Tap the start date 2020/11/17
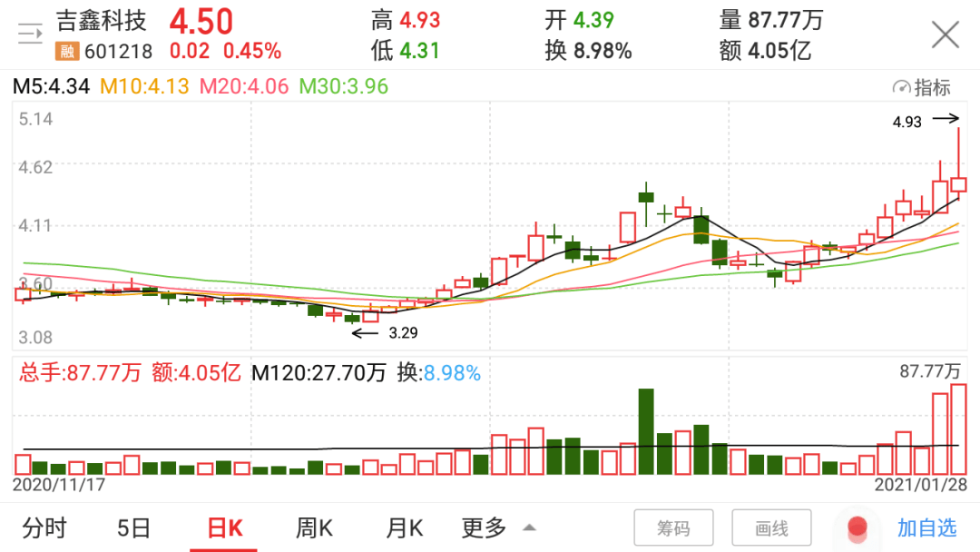Image resolution: width=980 pixels, height=552 pixels. click(59, 485)
